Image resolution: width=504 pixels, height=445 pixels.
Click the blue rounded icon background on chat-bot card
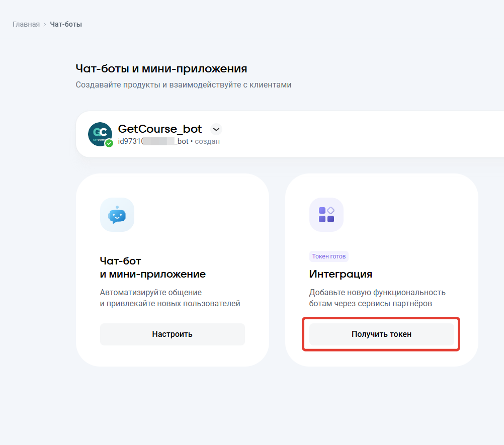pyautogui.click(x=117, y=215)
